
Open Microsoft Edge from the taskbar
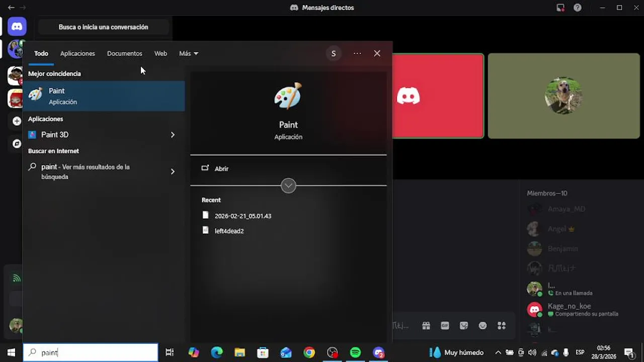pyautogui.click(x=217, y=352)
